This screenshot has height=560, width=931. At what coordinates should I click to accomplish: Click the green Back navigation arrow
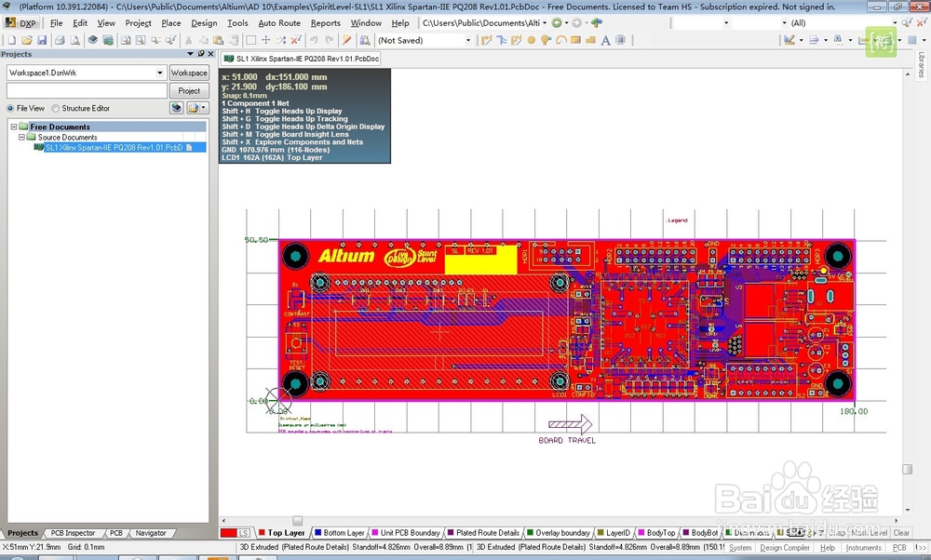coord(557,22)
